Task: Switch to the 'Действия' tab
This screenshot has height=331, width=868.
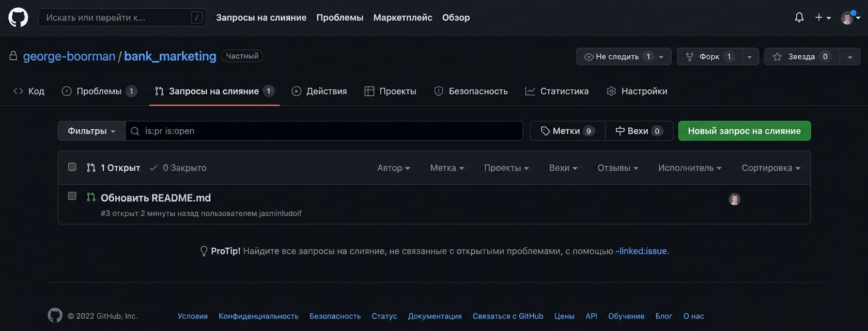Action: coord(319,91)
